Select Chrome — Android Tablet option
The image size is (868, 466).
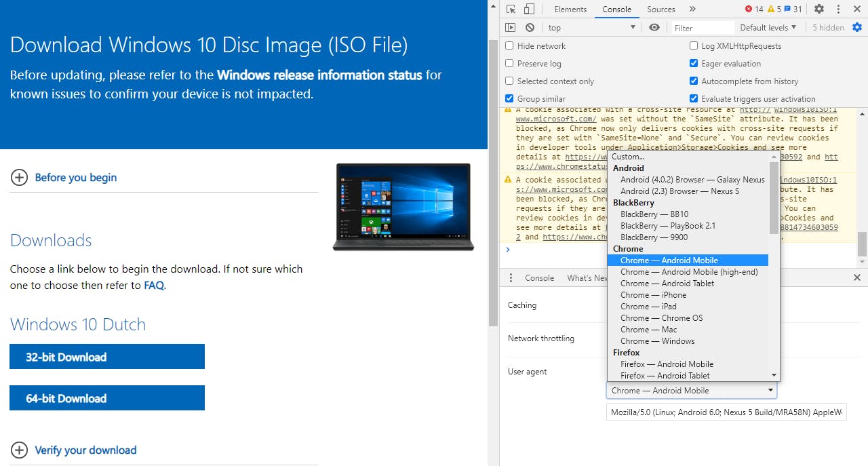(688, 284)
